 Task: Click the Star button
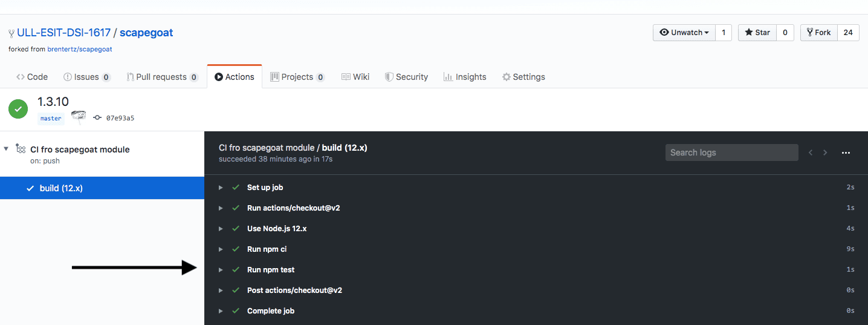tap(757, 33)
